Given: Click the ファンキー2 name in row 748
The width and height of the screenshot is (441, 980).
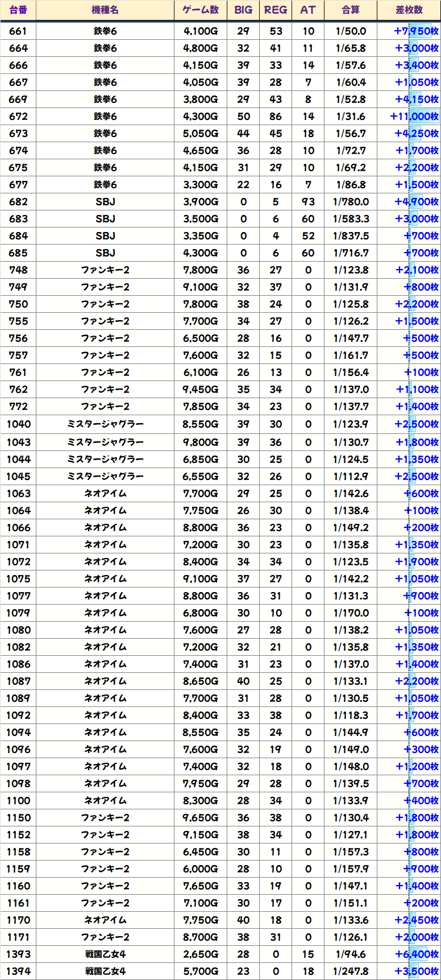Looking at the screenshot, I should coord(105,270).
